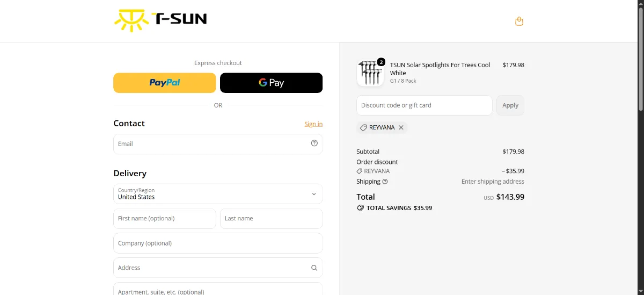644x295 pixels.
Task: Click the address search magnifier icon
Action: pos(314,268)
